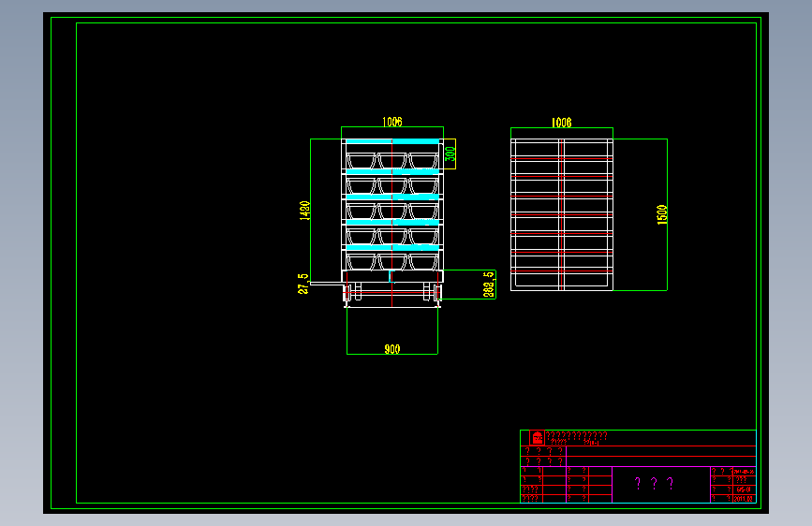Click the red logo icon in the title block
Screen dimensions: 812x526
[x=537, y=438]
